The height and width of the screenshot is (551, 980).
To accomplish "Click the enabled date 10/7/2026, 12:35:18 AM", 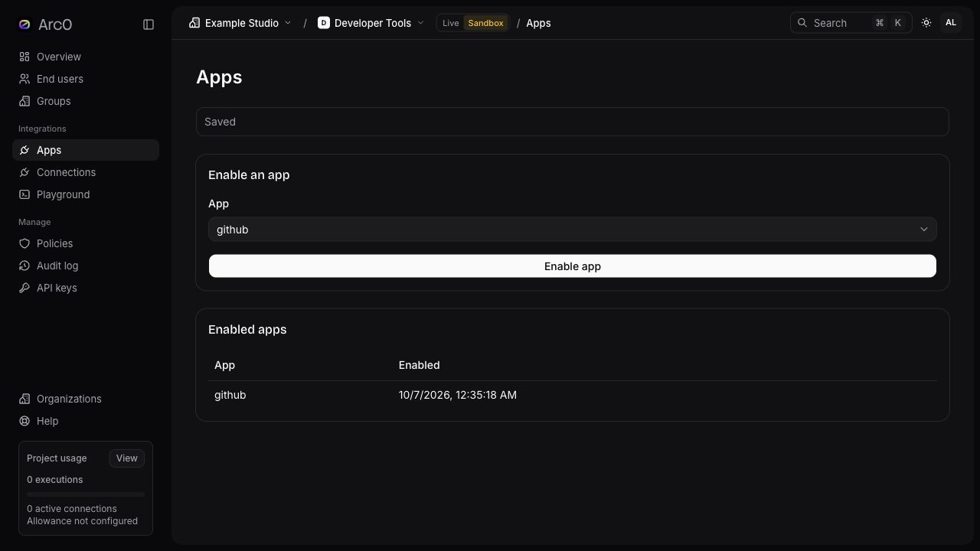I will coord(458,395).
